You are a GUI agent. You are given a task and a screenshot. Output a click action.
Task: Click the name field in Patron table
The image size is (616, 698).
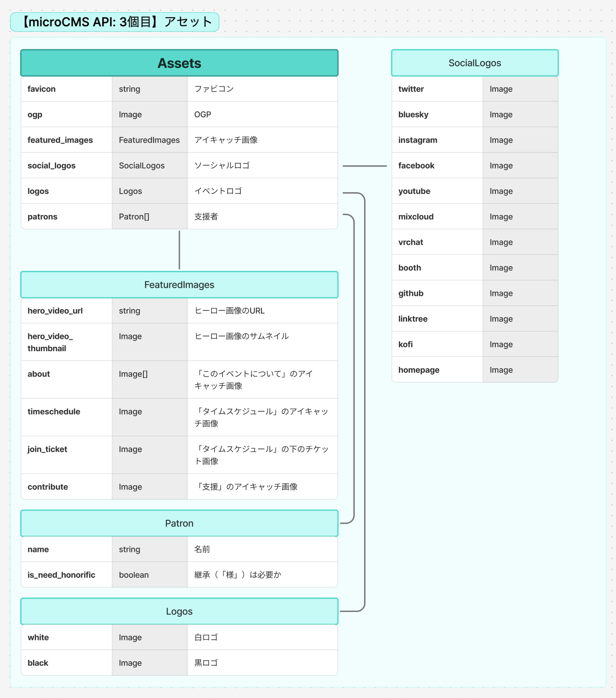[67, 549]
